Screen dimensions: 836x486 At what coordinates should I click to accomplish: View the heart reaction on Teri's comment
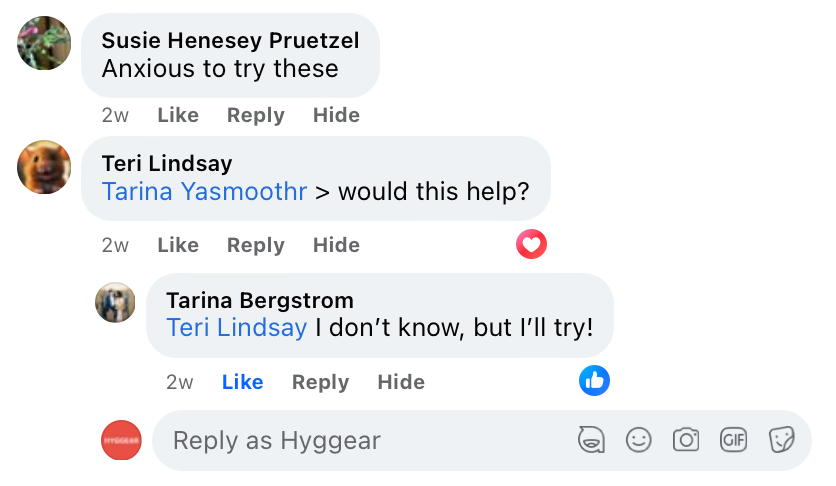(532, 244)
